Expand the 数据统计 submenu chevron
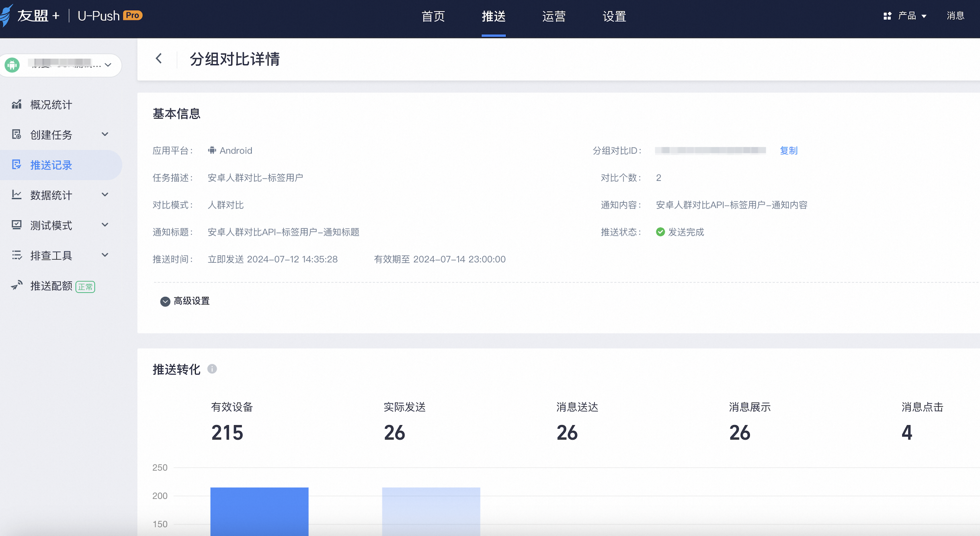 [105, 195]
